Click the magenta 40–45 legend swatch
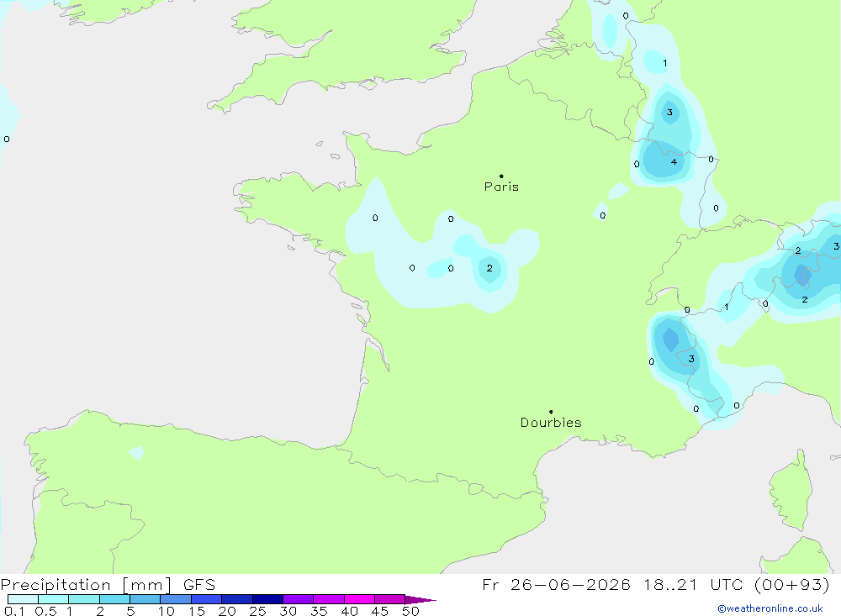The width and height of the screenshot is (841, 616). click(x=359, y=599)
